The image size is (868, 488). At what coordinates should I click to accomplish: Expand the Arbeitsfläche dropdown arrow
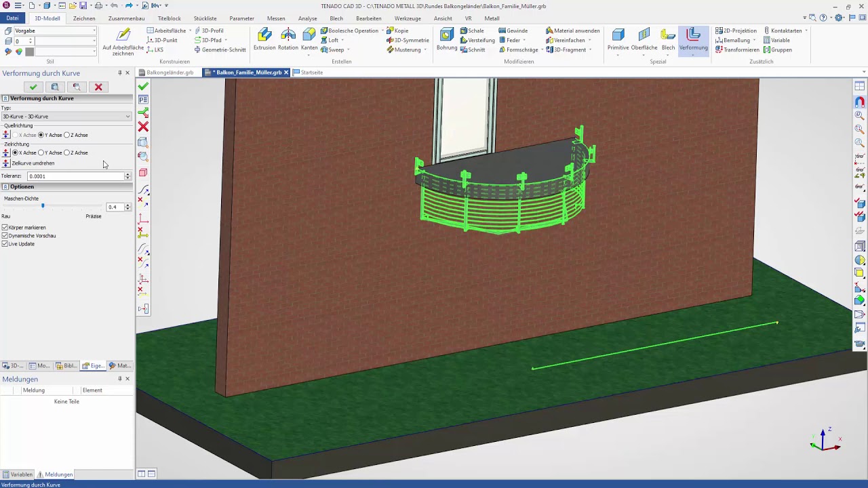coord(190,30)
